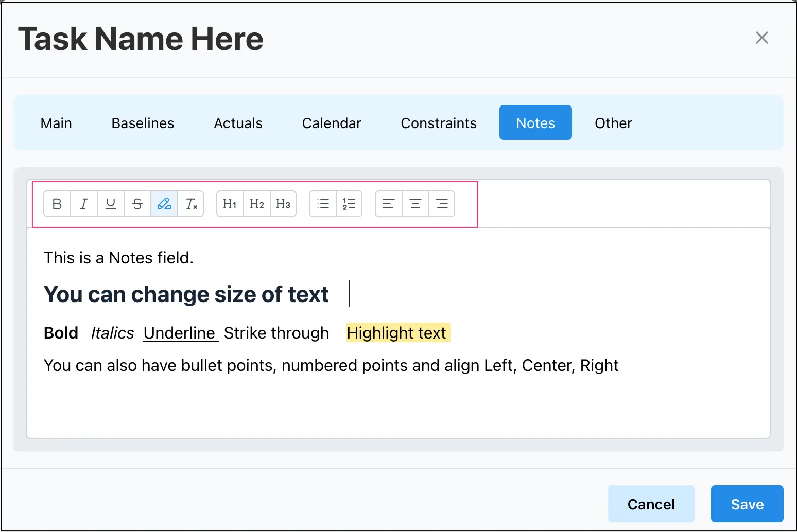Click the 'Bold' word in notes
The image size is (797, 532).
(61, 333)
